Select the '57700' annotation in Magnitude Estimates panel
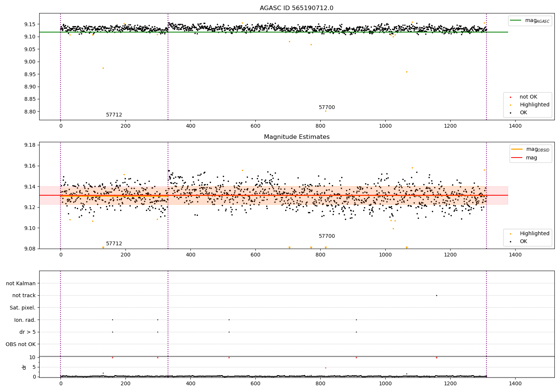The image size is (560, 392). (327, 236)
